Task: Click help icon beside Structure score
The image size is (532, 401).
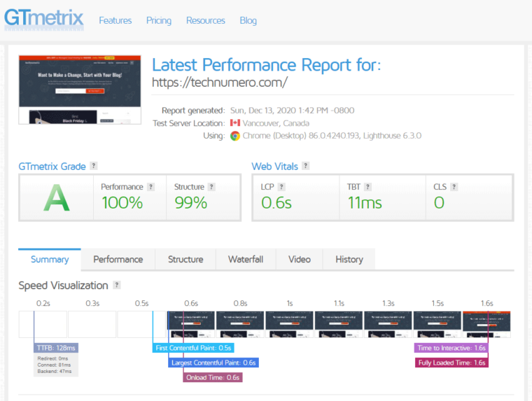Action: (211, 187)
